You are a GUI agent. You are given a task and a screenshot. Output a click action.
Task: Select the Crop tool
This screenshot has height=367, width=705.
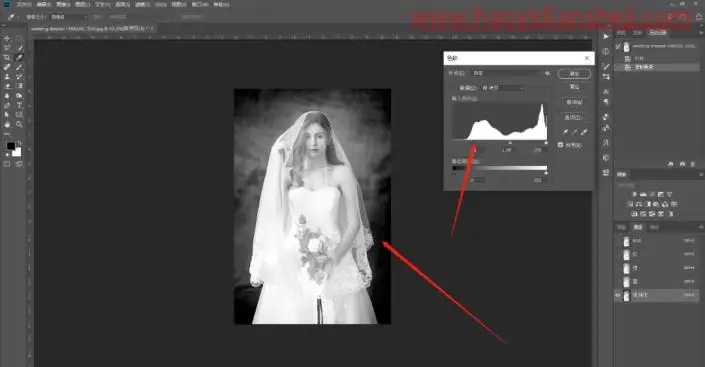[7, 58]
